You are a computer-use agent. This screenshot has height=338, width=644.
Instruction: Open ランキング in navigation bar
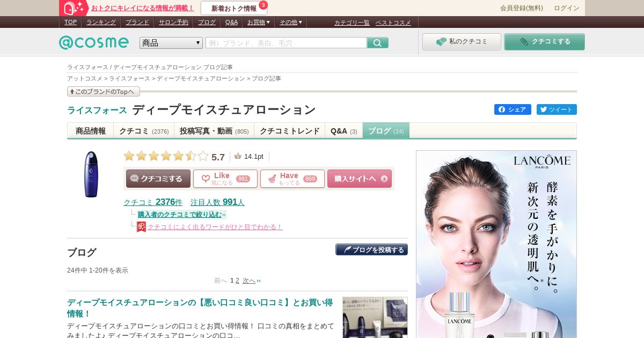click(101, 22)
